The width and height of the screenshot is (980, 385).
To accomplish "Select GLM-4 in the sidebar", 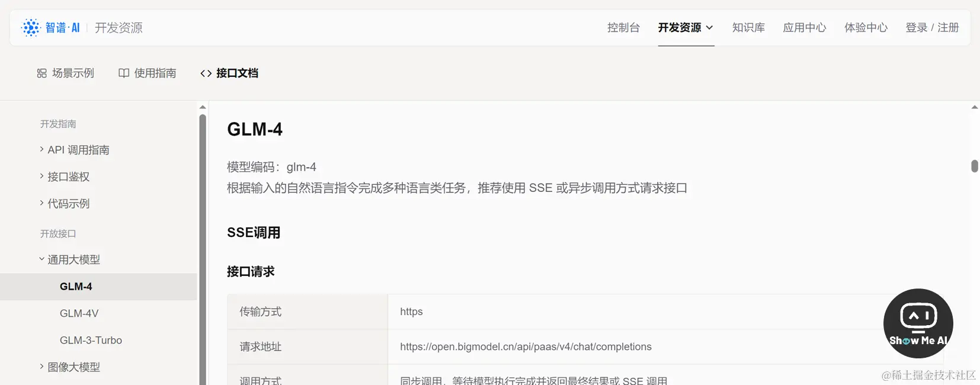I will [98, 287].
